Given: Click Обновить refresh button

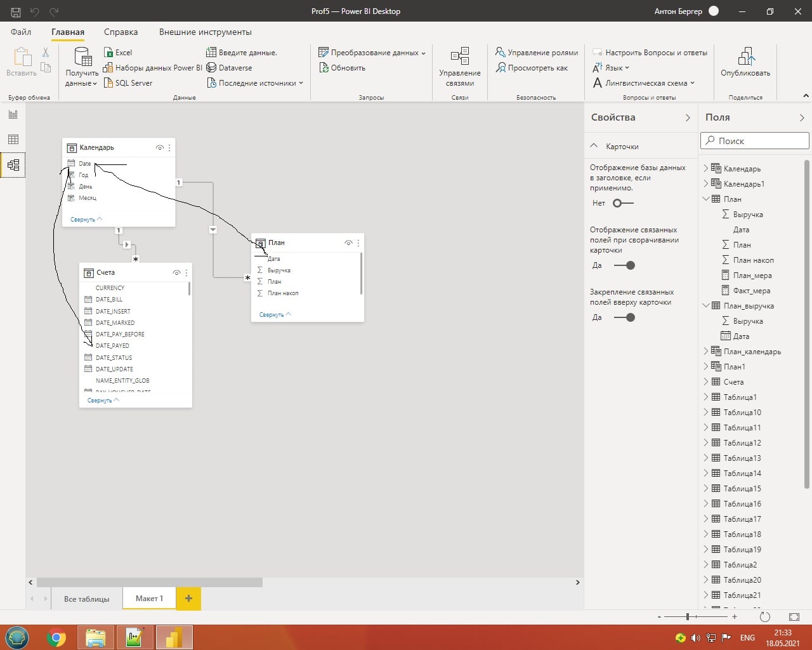Looking at the screenshot, I should pyautogui.click(x=342, y=68).
